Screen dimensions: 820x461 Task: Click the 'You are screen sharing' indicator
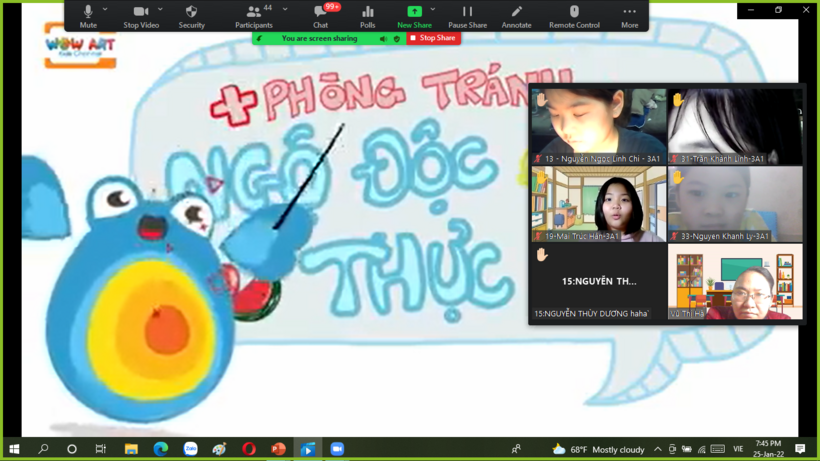click(319, 38)
